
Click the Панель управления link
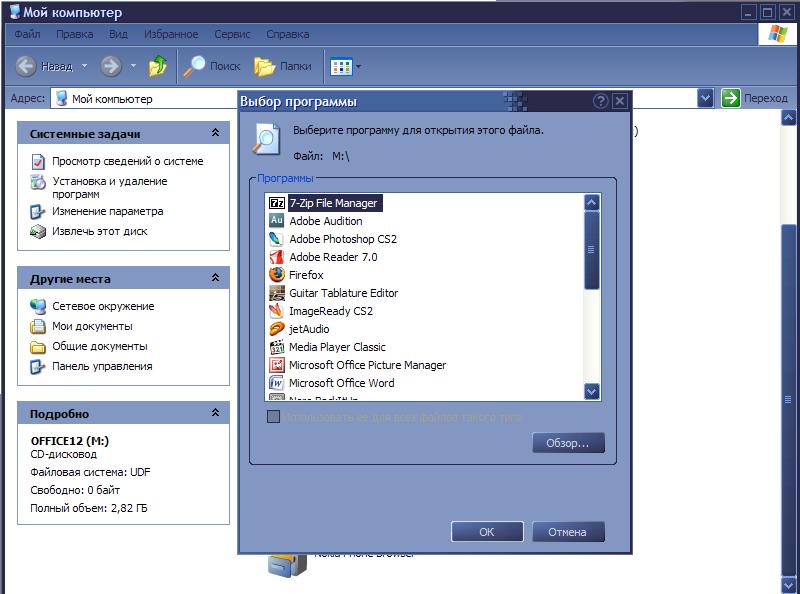click(102, 366)
